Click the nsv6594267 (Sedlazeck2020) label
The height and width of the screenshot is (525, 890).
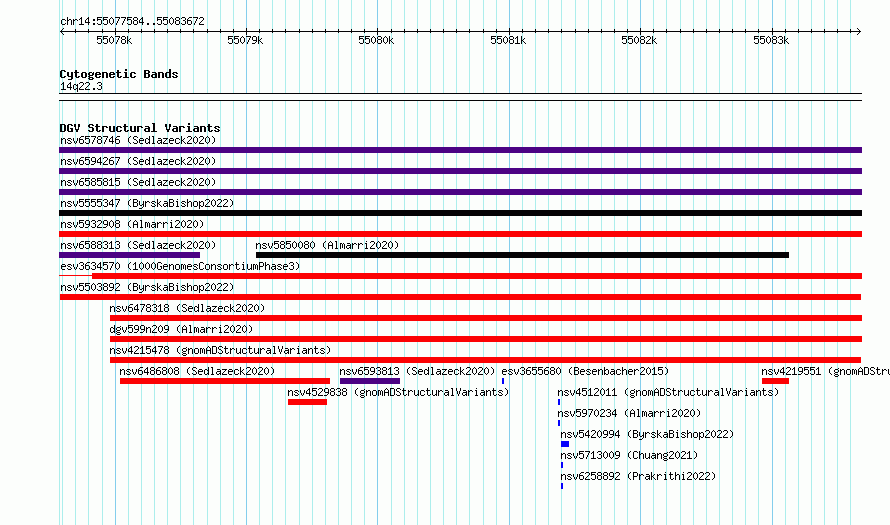click(138, 161)
